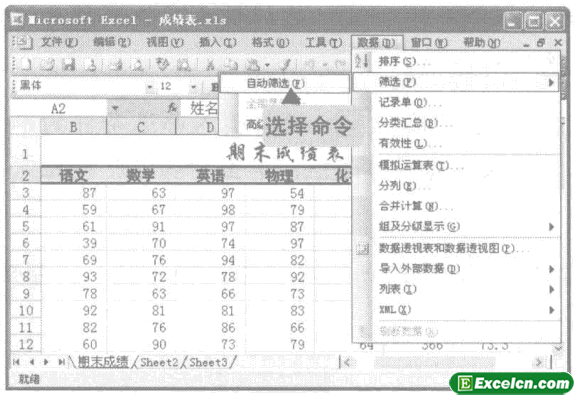Go to first sheet tab navigation arrow
Image resolution: width=574 pixels, height=395 pixels.
point(16,362)
